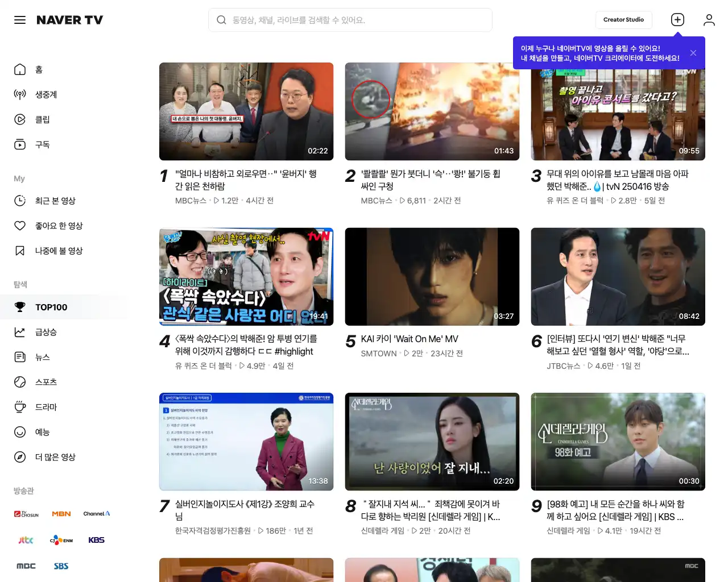Select the TOP100 menu item
728x582 pixels.
click(x=51, y=307)
